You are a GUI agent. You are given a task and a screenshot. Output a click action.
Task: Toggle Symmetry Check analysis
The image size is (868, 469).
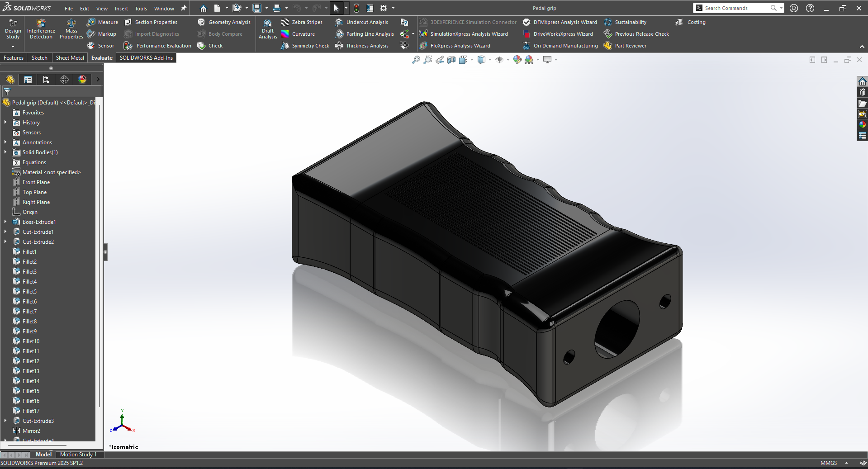[305, 46]
